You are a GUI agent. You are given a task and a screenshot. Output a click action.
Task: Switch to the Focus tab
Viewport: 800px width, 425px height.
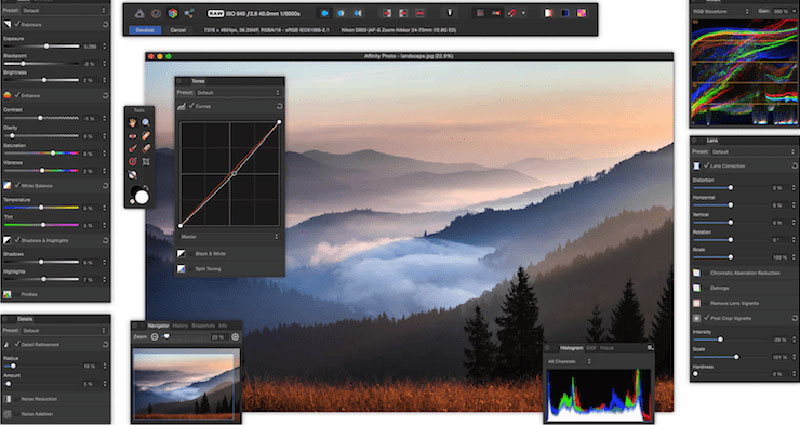click(607, 348)
